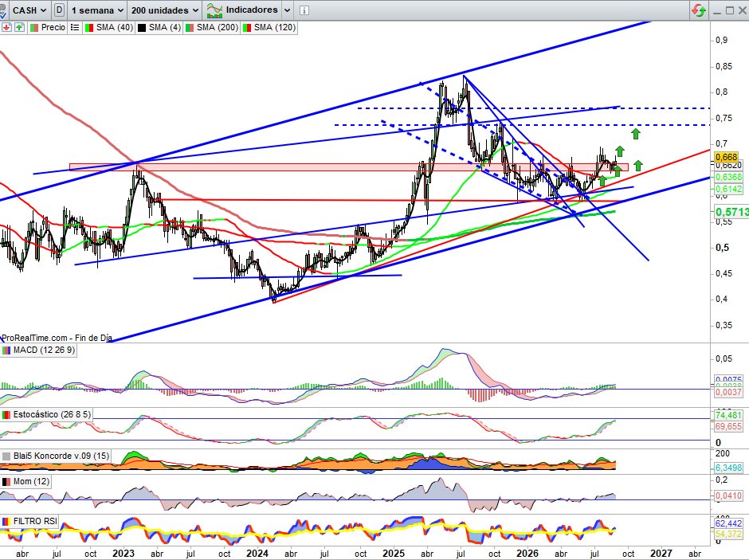Open the SMA (4) indicator label
This screenshot has height=560, width=749.
coord(165,28)
